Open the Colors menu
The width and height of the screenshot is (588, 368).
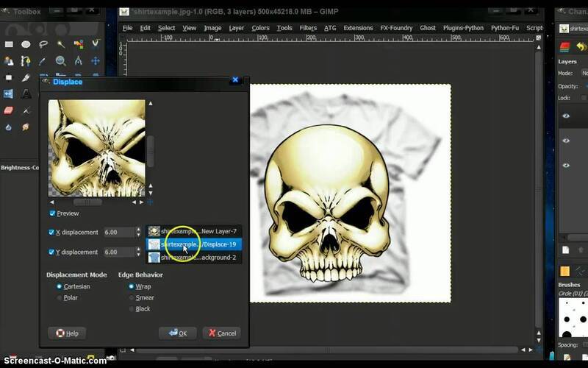(260, 28)
